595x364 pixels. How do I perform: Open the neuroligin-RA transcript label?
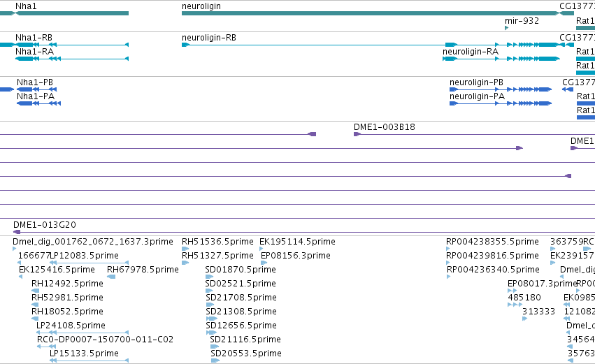point(471,52)
